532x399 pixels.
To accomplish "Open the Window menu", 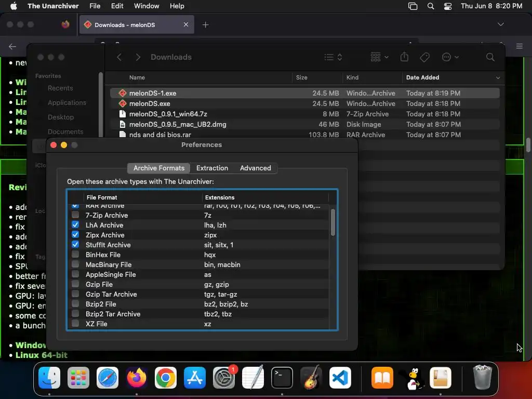I will pos(147,6).
